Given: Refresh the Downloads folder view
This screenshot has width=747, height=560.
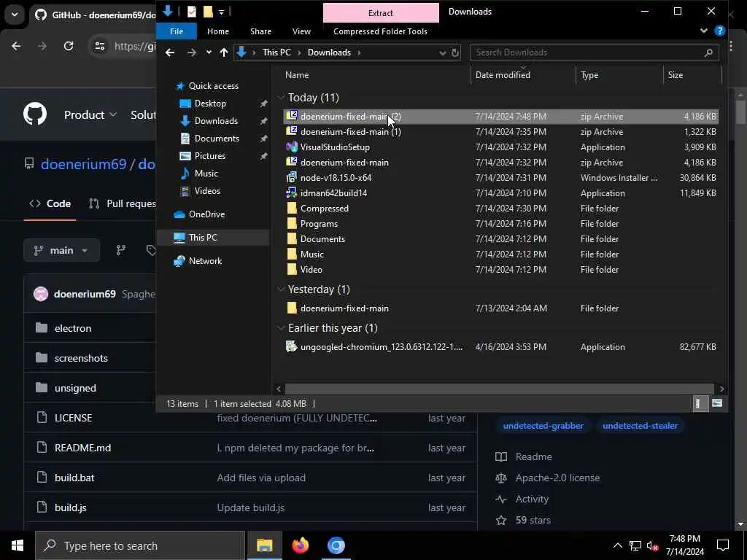Looking at the screenshot, I should [x=455, y=52].
